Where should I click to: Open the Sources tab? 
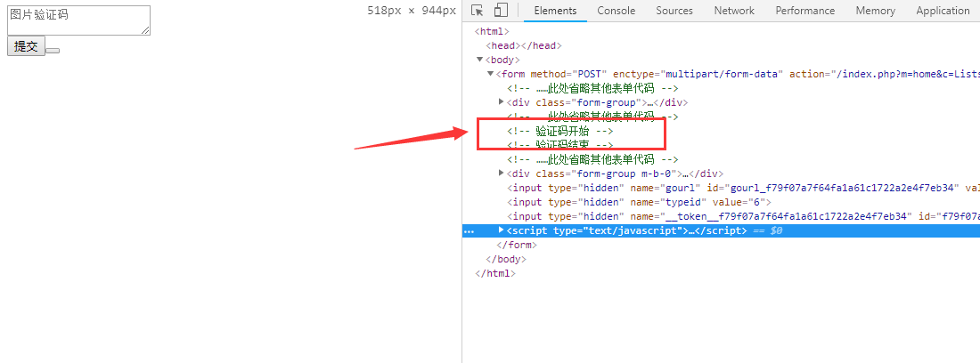[x=674, y=11]
